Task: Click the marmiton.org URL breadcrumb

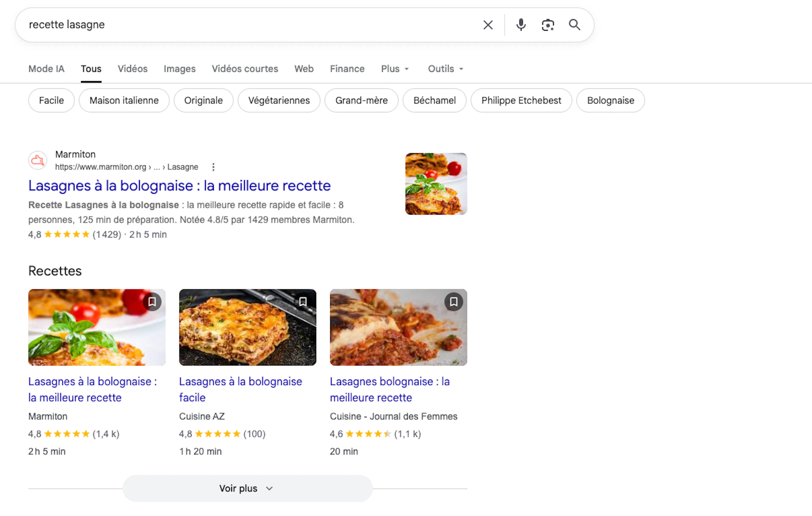Action: click(x=126, y=167)
